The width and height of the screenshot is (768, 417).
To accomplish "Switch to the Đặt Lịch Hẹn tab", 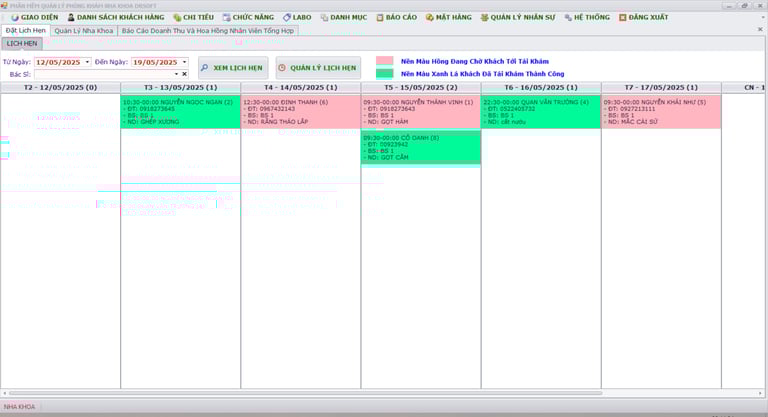I will point(25,30).
